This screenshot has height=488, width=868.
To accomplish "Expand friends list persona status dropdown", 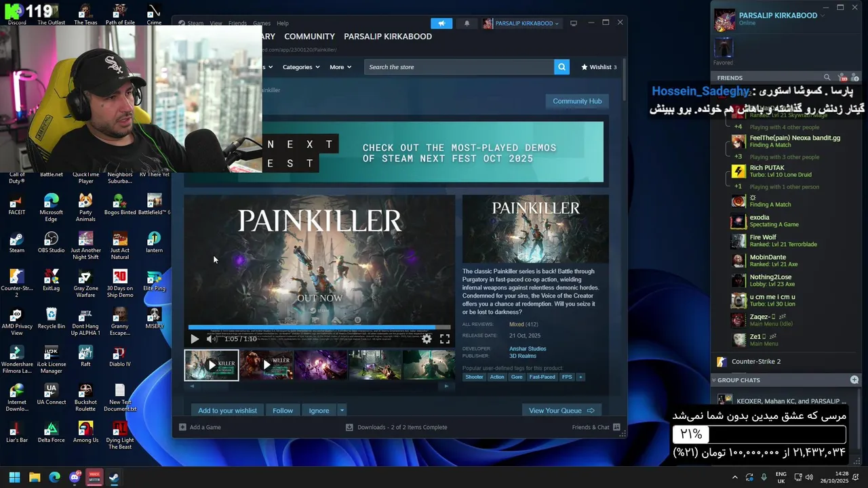I will click(823, 16).
